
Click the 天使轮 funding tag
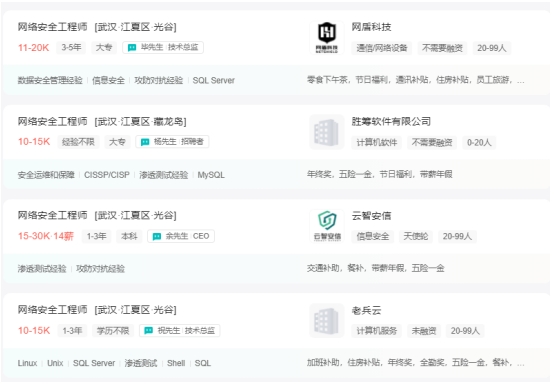[x=416, y=236]
